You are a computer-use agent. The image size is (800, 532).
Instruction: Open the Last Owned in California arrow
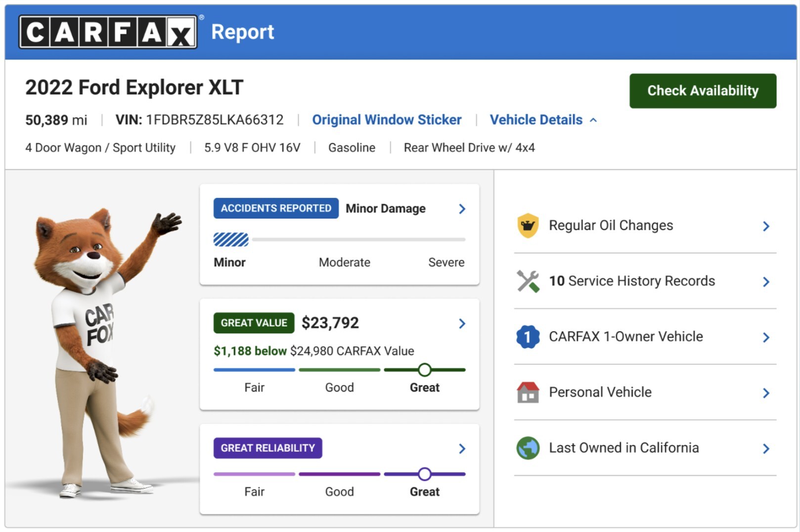coord(766,449)
